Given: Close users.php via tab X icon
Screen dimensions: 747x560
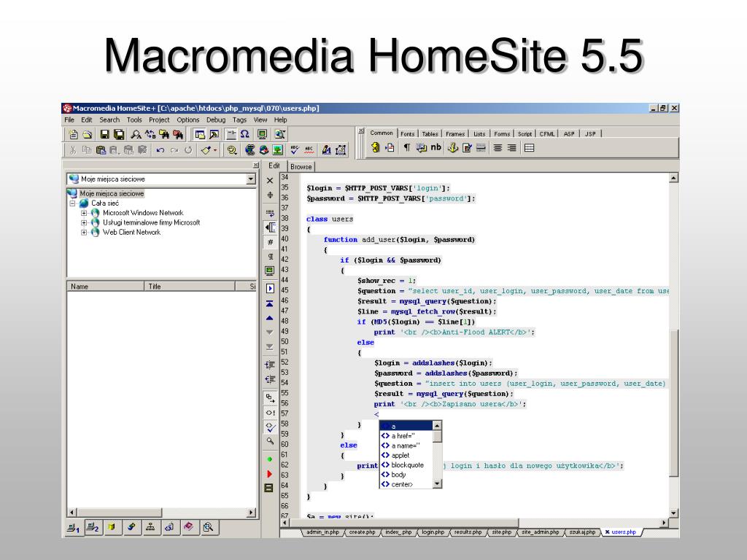Looking at the screenshot, I should 608,532.
